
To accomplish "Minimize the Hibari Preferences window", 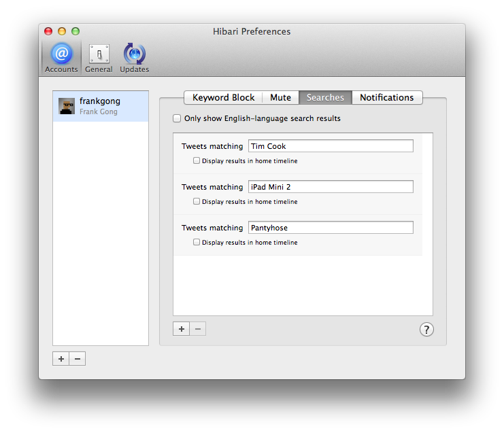I will pos(62,31).
